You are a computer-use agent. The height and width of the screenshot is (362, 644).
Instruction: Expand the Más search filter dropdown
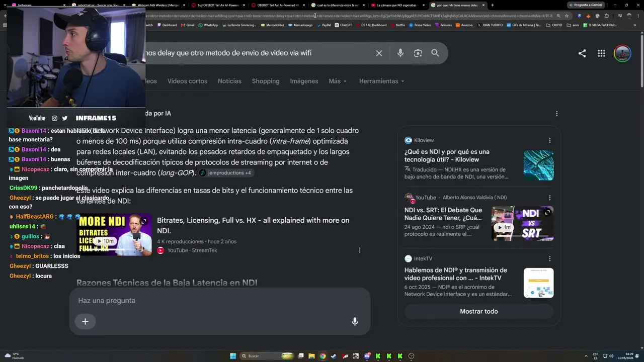coord(338,81)
